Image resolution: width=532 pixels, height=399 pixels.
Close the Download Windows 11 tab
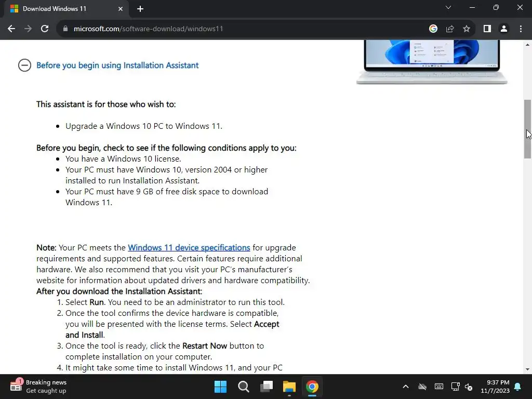[x=121, y=9]
